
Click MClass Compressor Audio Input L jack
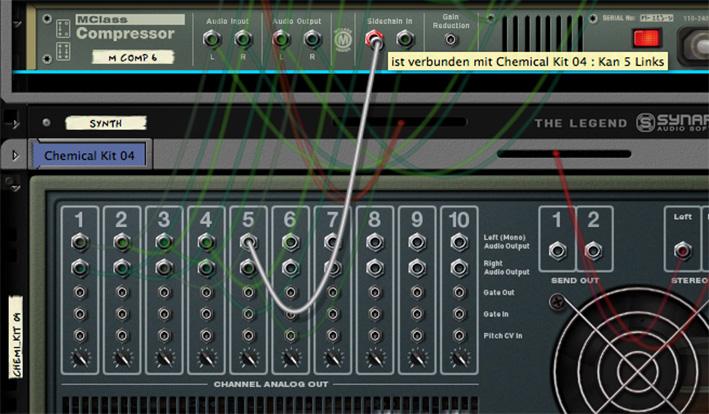click(x=212, y=39)
